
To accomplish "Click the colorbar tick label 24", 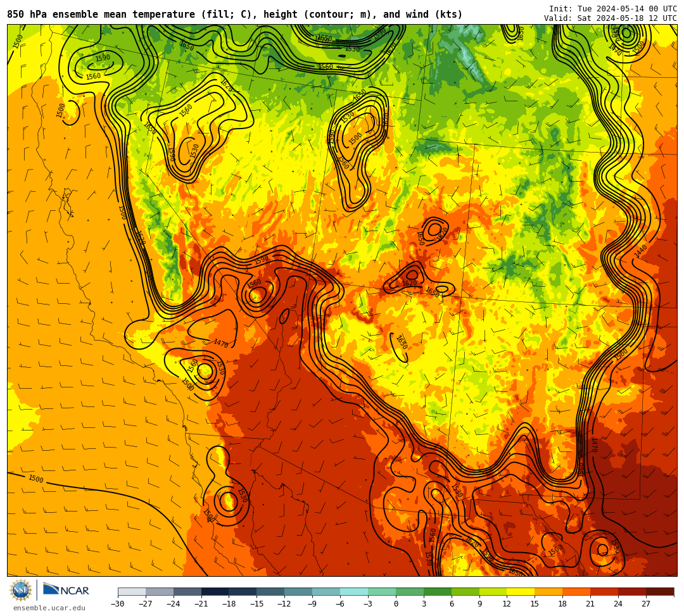I will tap(618, 604).
